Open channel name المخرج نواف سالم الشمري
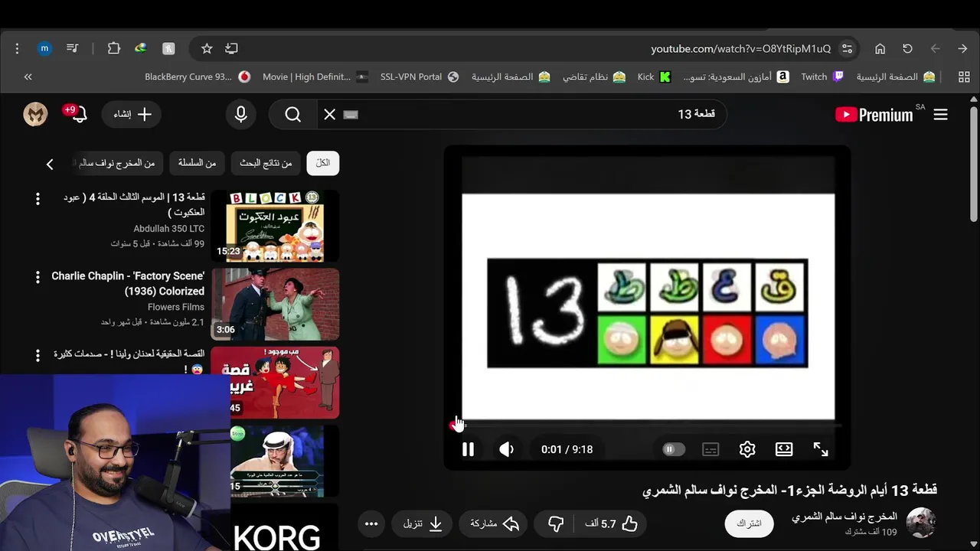 point(844,517)
